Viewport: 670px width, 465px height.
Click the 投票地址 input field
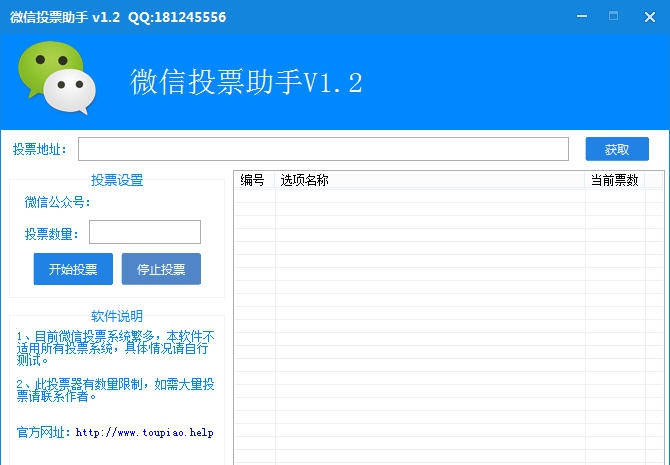323,149
